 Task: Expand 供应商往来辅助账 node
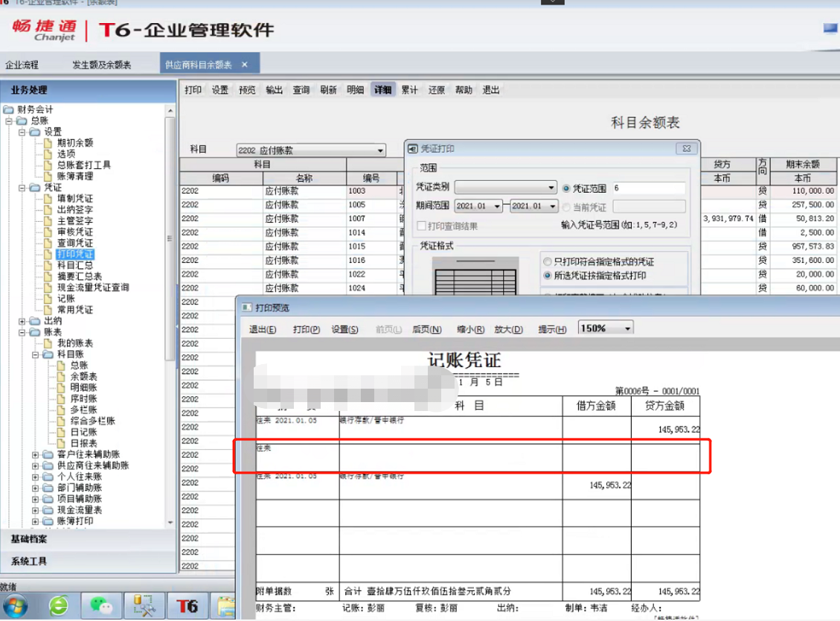[36, 465]
